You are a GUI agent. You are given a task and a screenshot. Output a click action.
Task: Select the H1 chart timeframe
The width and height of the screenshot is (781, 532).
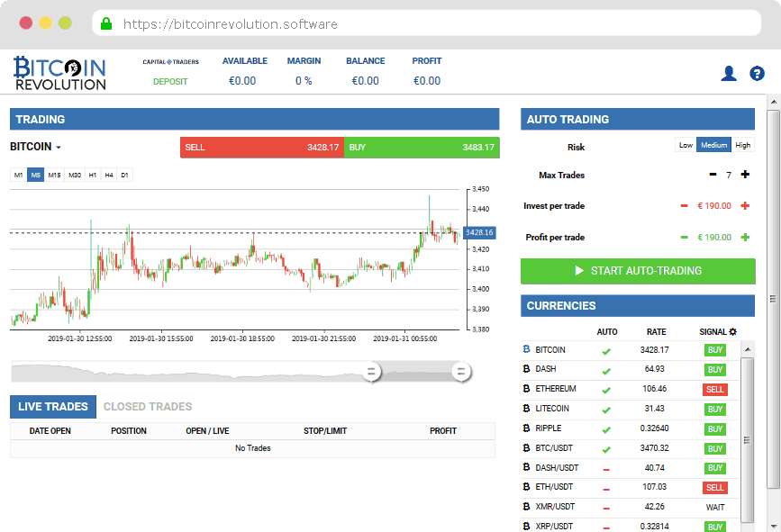(x=93, y=175)
